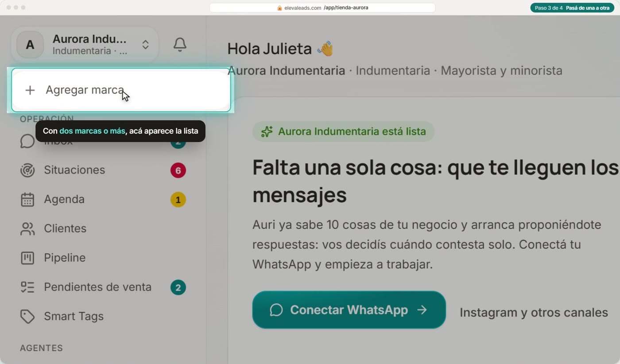Viewport: 620px width, 364px height.
Task: Navigate to Pipeline
Action: (x=103, y=258)
